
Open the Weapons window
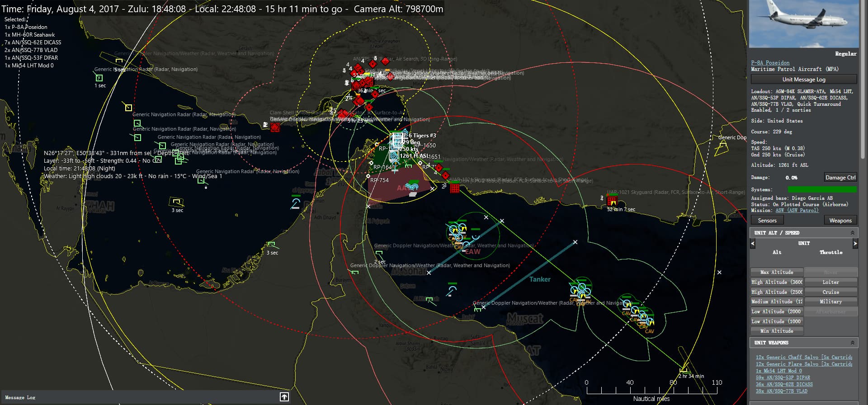[x=840, y=221]
